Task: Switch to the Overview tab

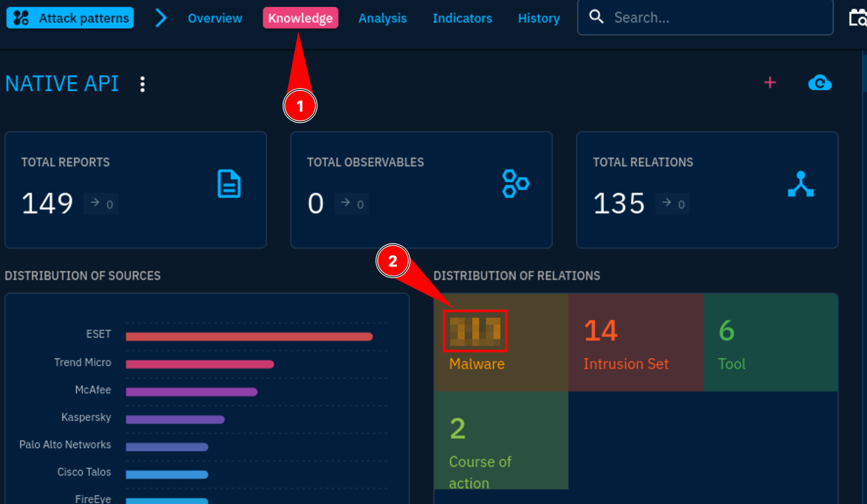Action: [215, 18]
